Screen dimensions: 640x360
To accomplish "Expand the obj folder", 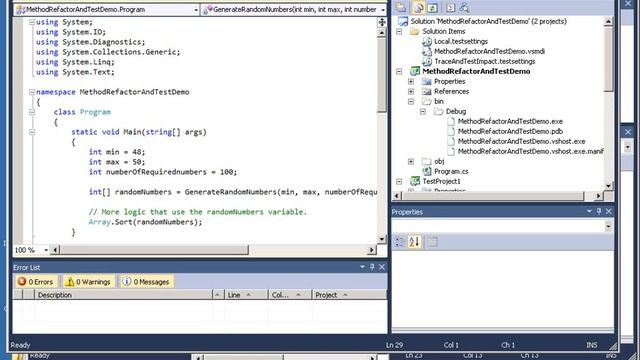I will click(x=411, y=162).
